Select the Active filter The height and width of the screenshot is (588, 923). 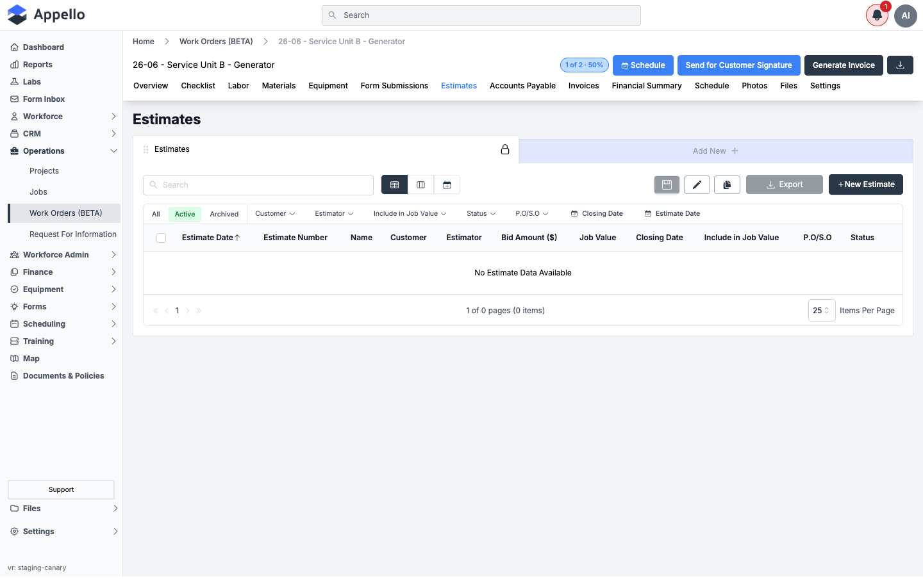(x=185, y=214)
